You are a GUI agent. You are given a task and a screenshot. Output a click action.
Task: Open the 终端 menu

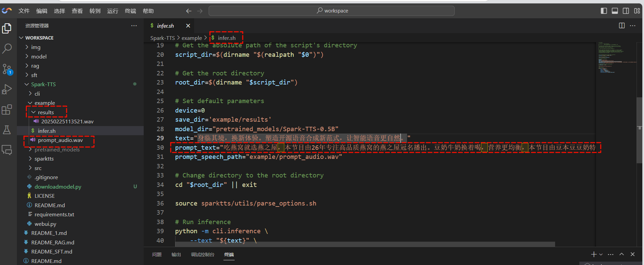[130, 11]
